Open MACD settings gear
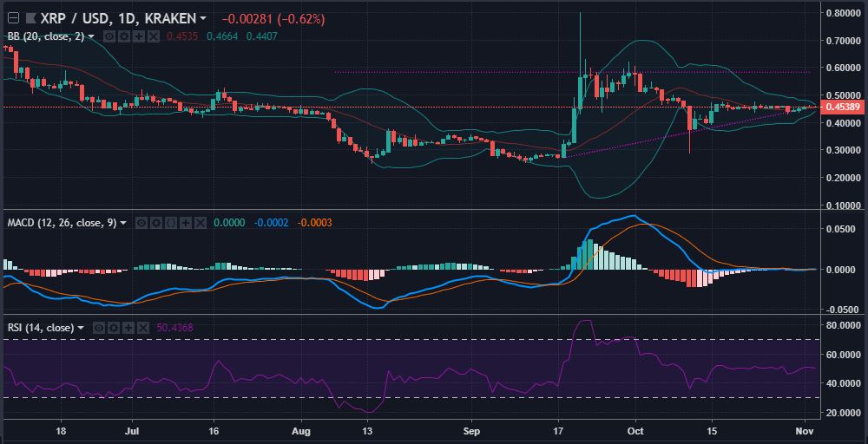This screenshot has width=868, height=444. click(x=156, y=223)
